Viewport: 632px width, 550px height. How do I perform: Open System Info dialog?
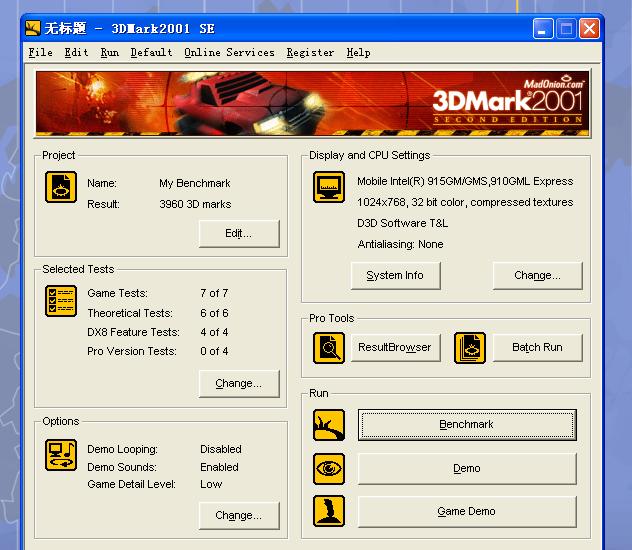coord(395,275)
